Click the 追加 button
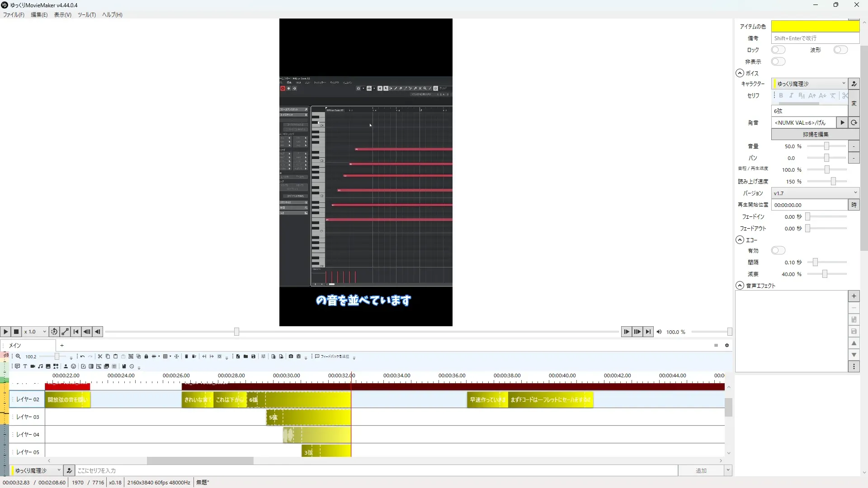Viewport: 868px width, 488px height. (x=700, y=470)
